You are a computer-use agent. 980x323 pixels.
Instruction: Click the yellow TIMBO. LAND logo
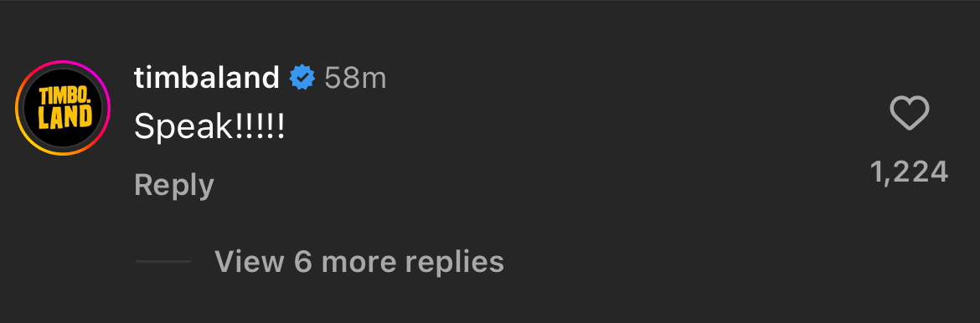click(x=63, y=108)
